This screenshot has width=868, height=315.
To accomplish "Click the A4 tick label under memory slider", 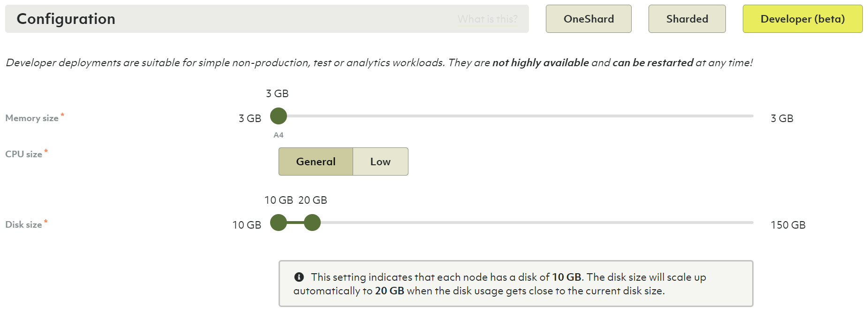I will (279, 135).
